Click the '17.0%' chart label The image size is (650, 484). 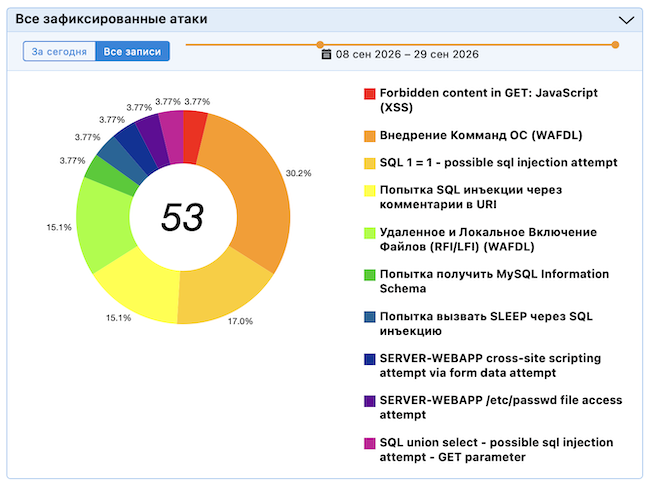tap(240, 321)
